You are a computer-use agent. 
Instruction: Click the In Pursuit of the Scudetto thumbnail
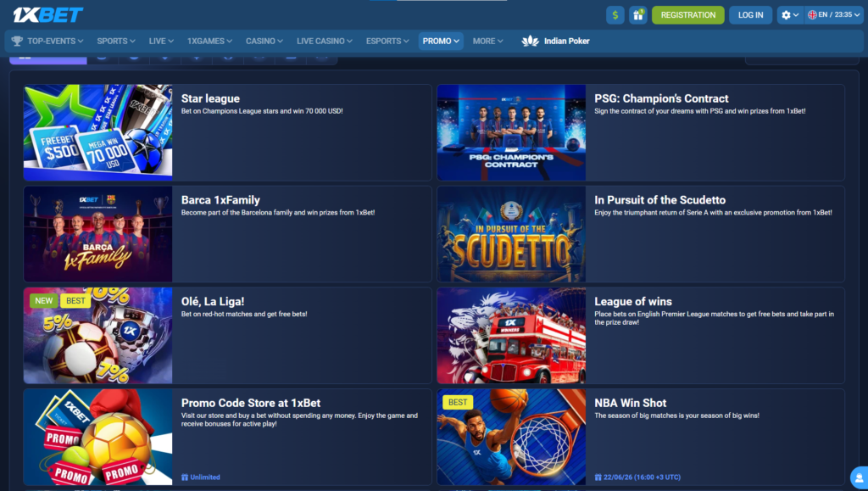click(x=511, y=234)
